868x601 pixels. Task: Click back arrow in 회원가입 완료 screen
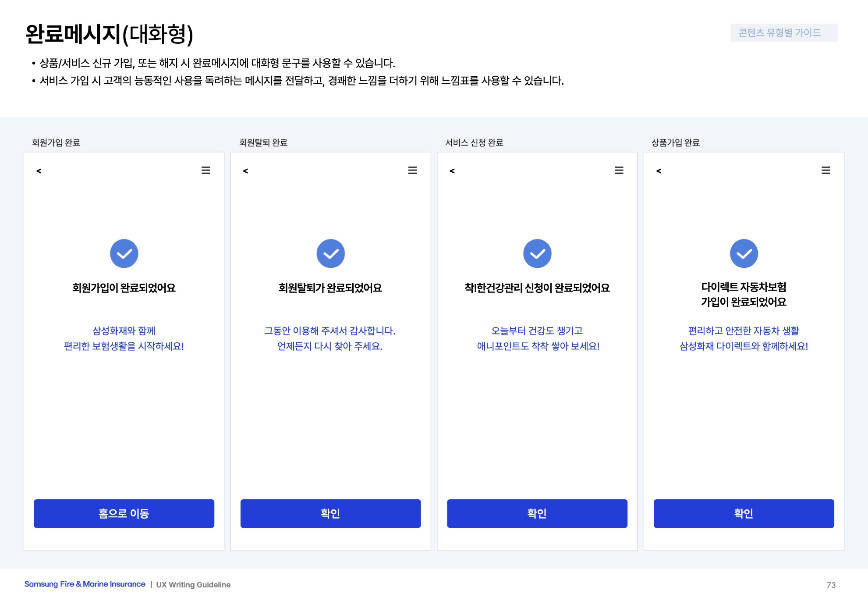point(39,171)
